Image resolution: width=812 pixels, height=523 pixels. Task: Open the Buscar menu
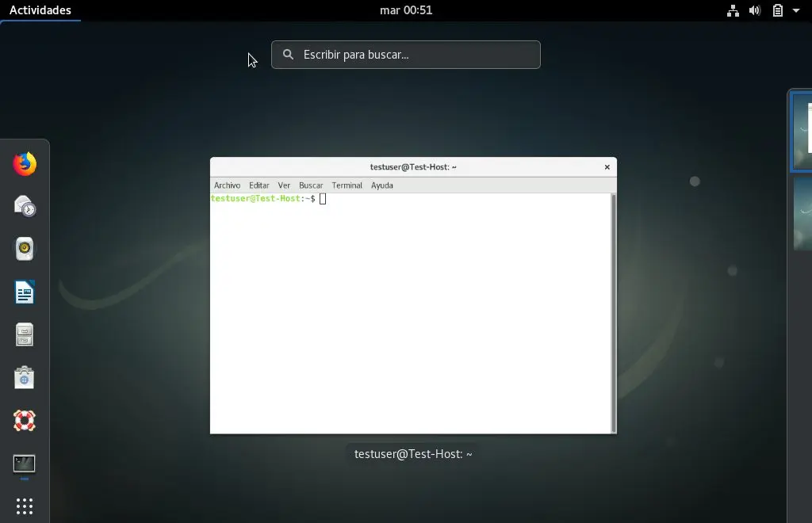coord(311,185)
